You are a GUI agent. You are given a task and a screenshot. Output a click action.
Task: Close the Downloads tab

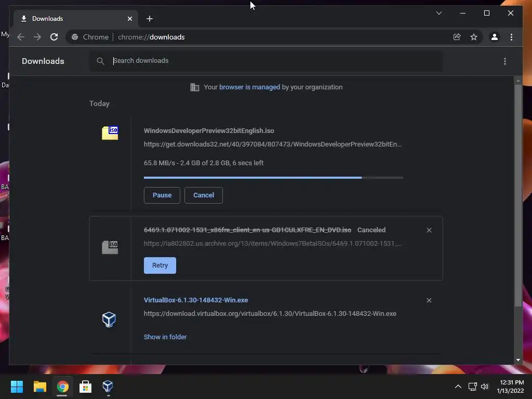129,19
